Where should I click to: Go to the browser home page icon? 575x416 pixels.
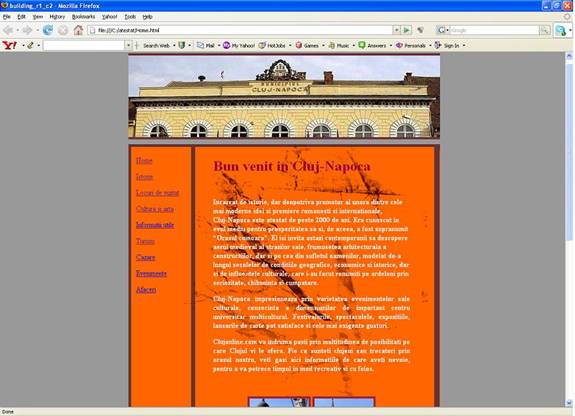(78, 30)
